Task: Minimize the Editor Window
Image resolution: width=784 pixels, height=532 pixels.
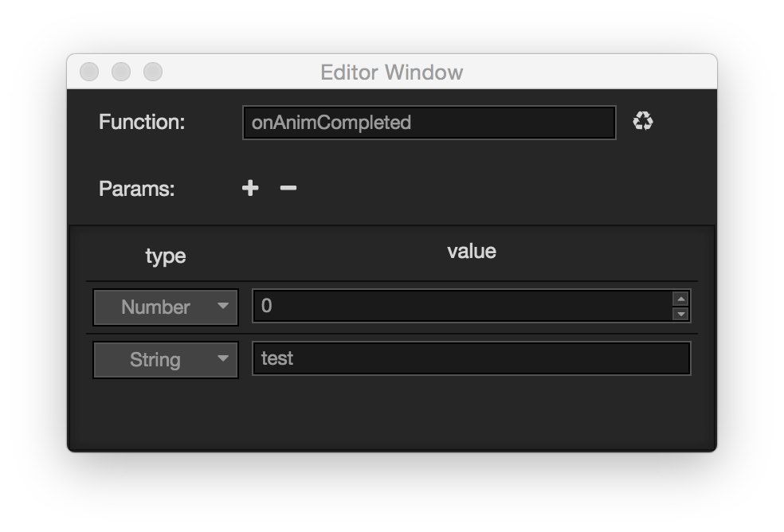Action: [121, 72]
